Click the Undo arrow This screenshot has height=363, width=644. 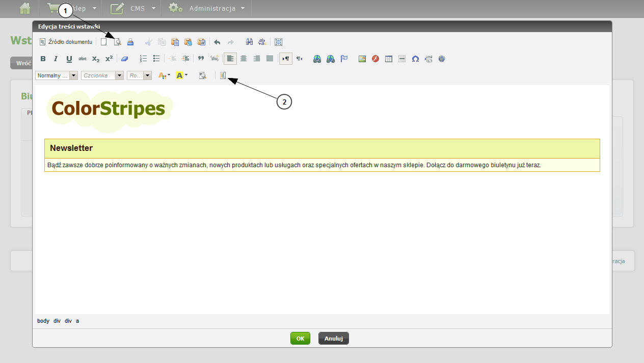[217, 42]
